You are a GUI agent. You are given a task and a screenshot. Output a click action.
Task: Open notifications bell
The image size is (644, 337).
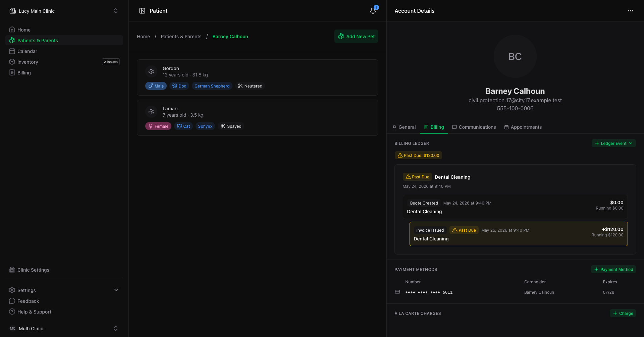(373, 11)
